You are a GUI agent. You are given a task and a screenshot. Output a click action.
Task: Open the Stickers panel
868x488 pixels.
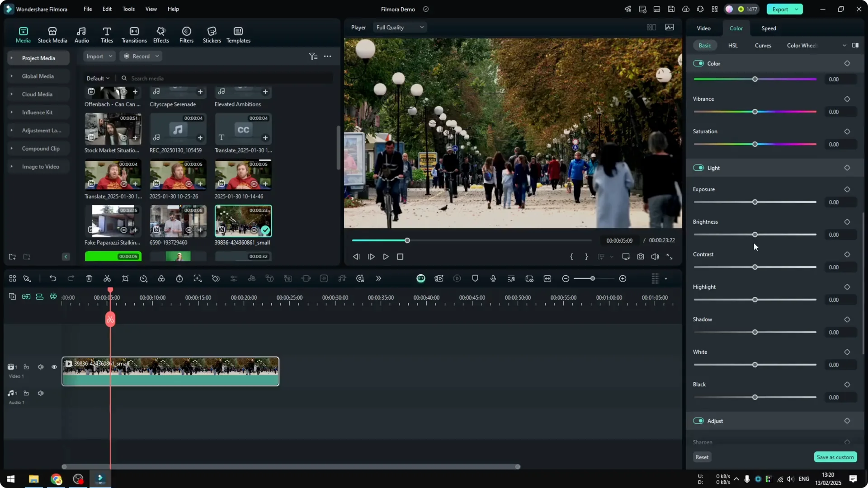click(212, 34)
